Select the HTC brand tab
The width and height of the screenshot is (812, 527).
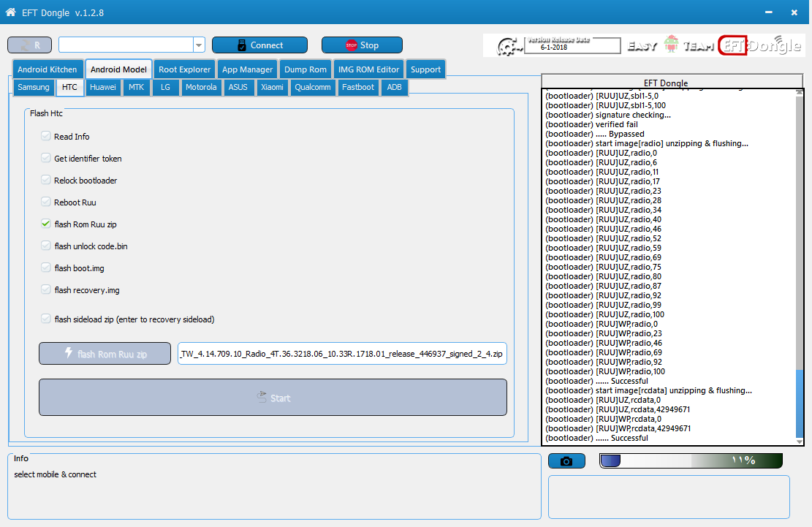pos(69,87)
